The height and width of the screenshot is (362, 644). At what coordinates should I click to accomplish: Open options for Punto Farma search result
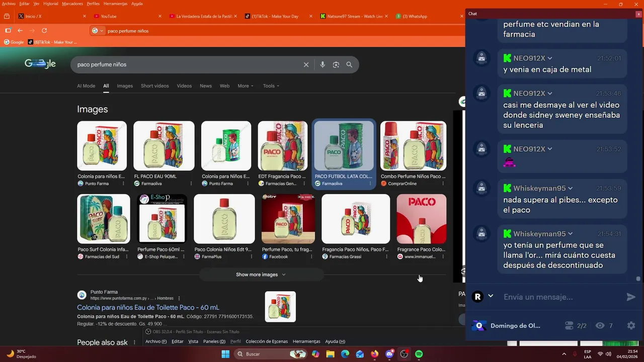(179, 298)
